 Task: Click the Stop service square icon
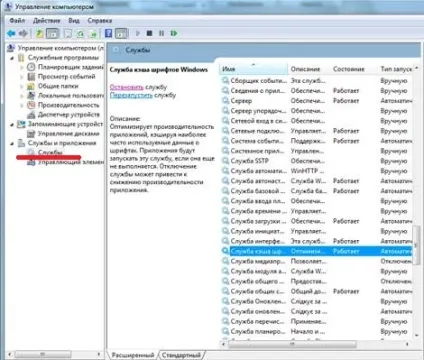coord(149,33)
